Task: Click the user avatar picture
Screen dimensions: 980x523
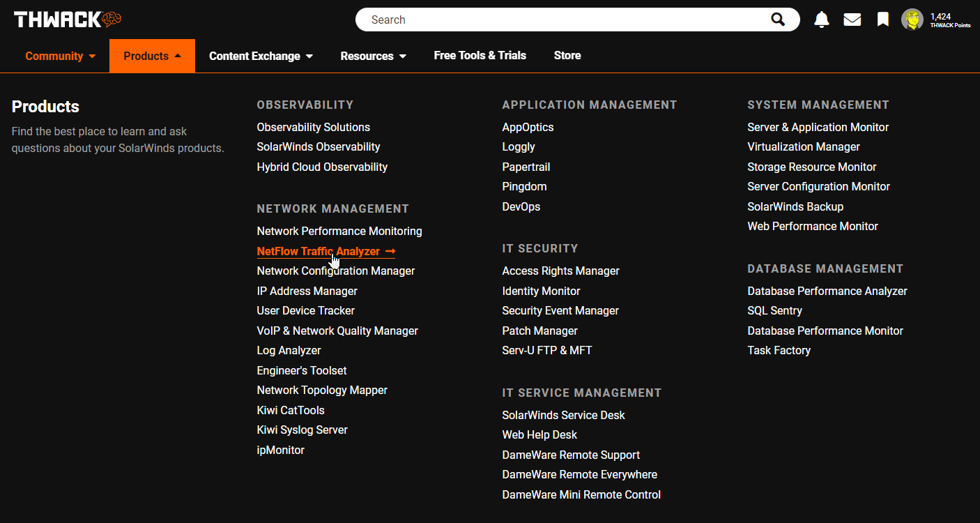Action: (912, 20)
